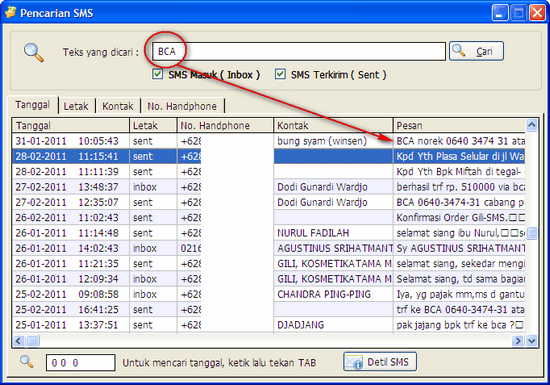Click contact DJADJANG

tap(301, 325)
